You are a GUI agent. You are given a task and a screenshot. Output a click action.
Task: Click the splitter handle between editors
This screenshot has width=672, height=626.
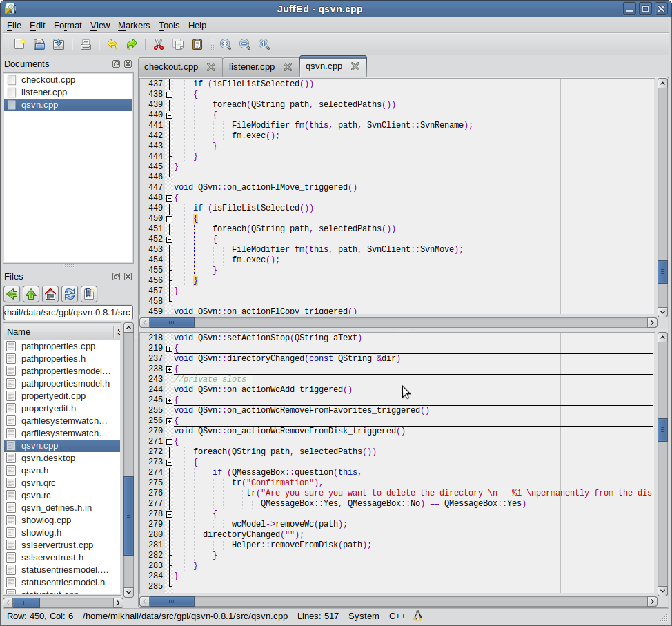pos(404,330)
